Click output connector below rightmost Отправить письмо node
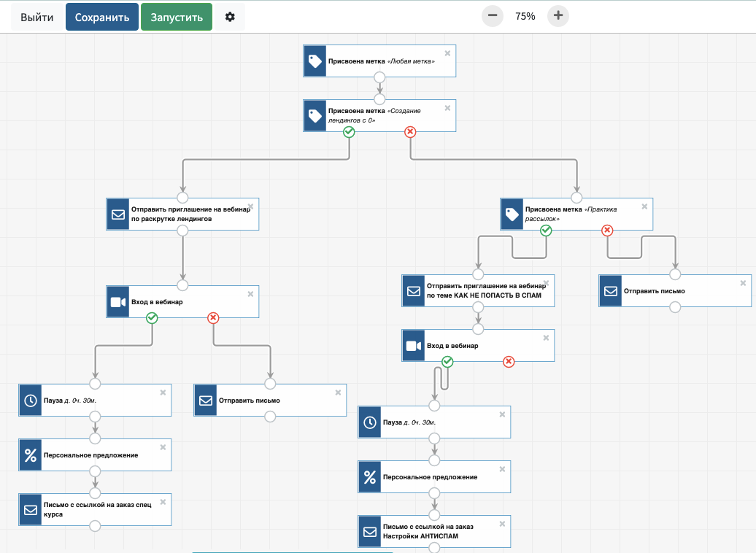Image resolution: width=756 pixels, height=553 pixels. pyautogui.click(x=675, y=307)
